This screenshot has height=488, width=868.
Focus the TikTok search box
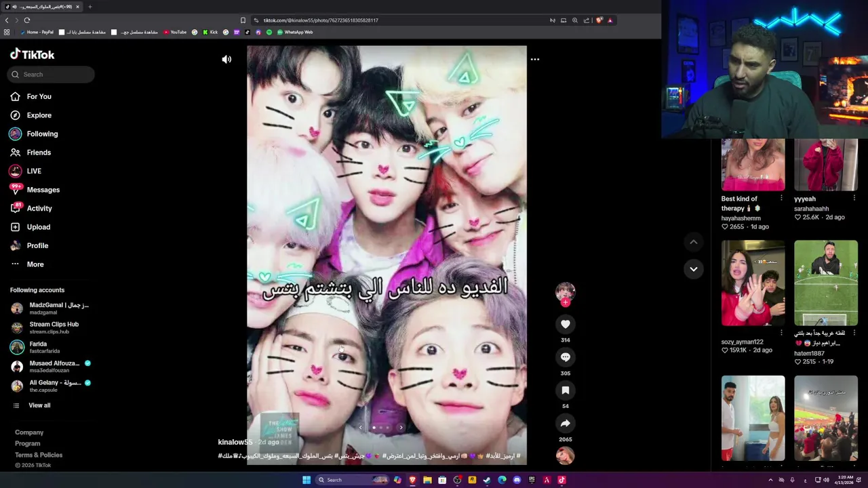point(52,75)
